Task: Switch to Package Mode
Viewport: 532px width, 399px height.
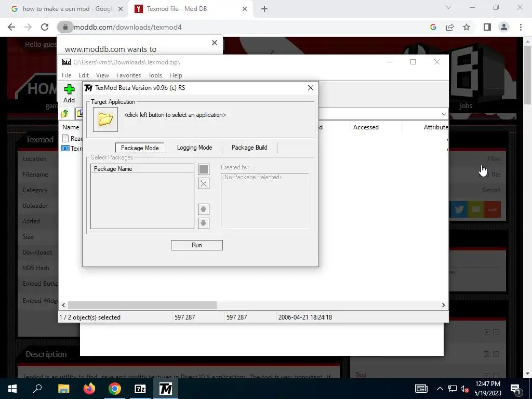Action: 139,148
